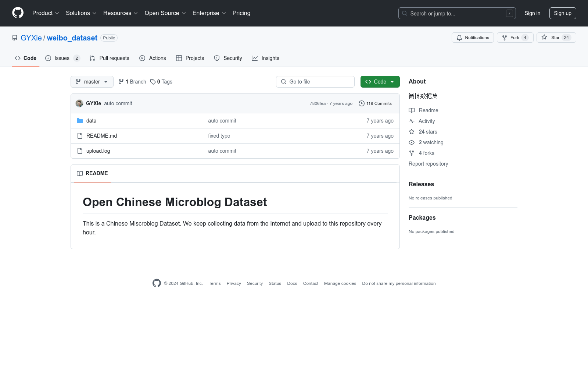Click the README.md file icon
The width and height of the screenshot is (588, 368).
click(x=80, y=136)
